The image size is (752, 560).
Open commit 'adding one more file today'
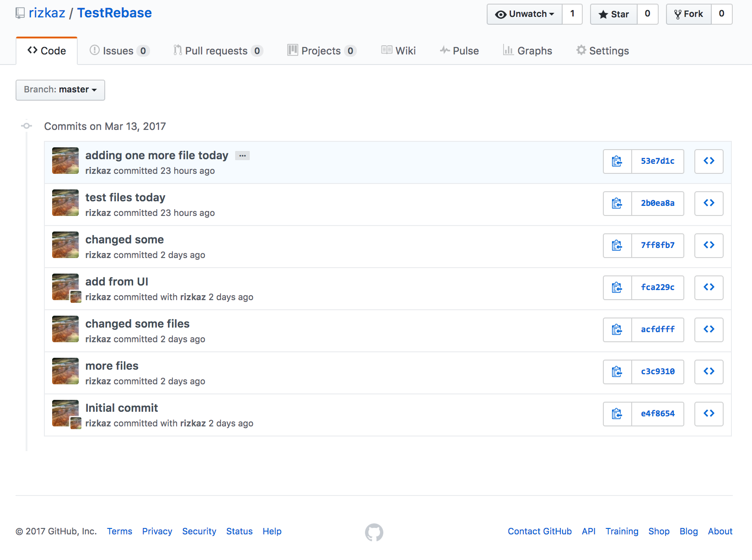pyautogui.click(x=157, y=156)
